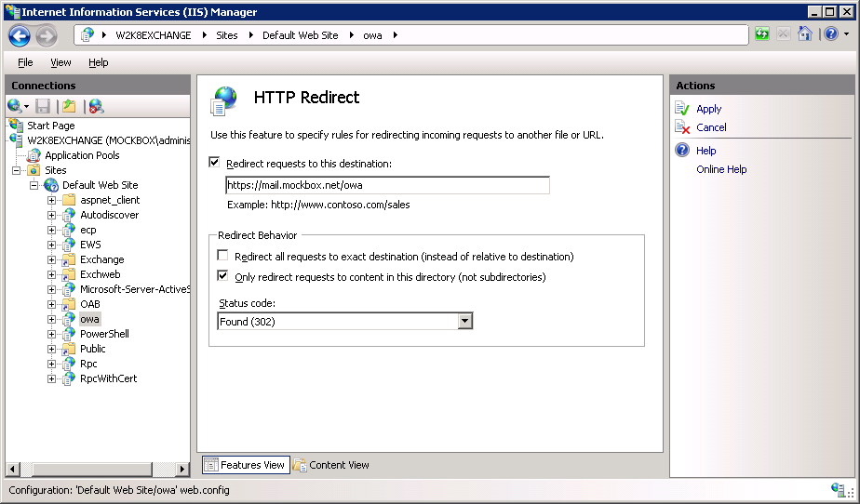
Task: Click the Forward navigation arrow button
Action: pyautogui.click(x=47, y=36)
